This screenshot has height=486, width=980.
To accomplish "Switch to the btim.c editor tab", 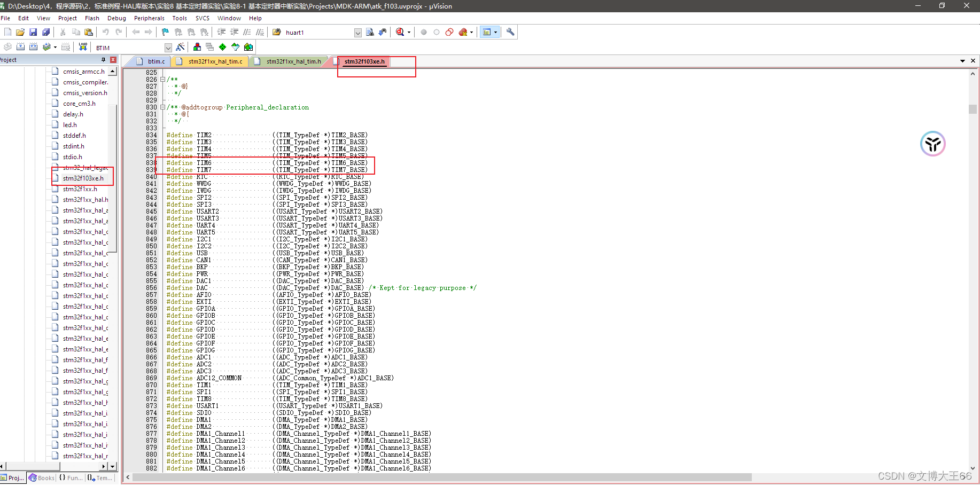I will [x=151, y=61].
